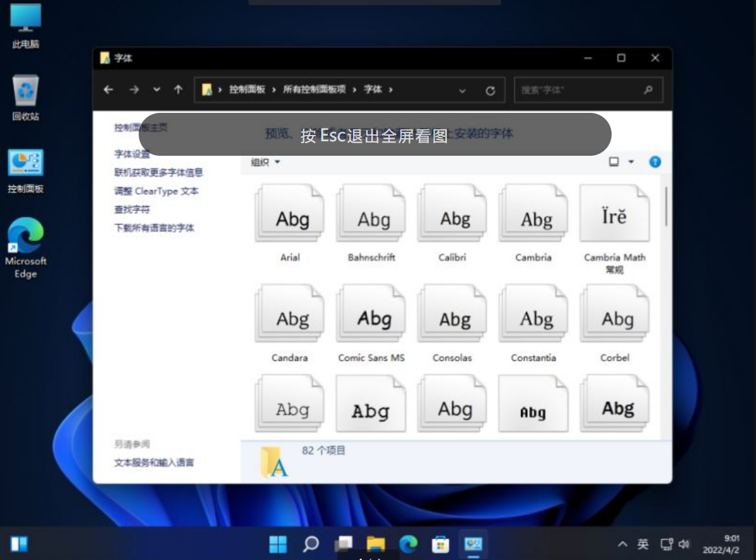The height and width of the screenshot is (560, 756).
Task: Click the 搜索字体 search field
Action: click(x=588, y=90)
